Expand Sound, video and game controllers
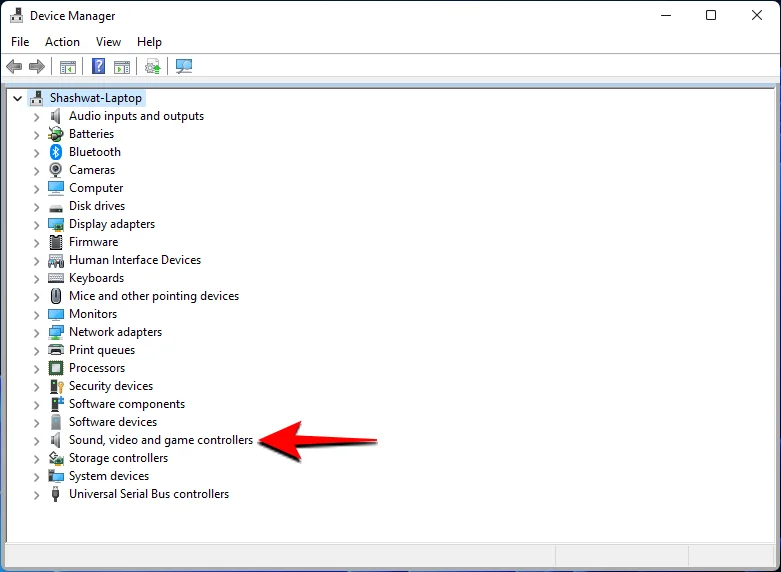 pos(36,440)
